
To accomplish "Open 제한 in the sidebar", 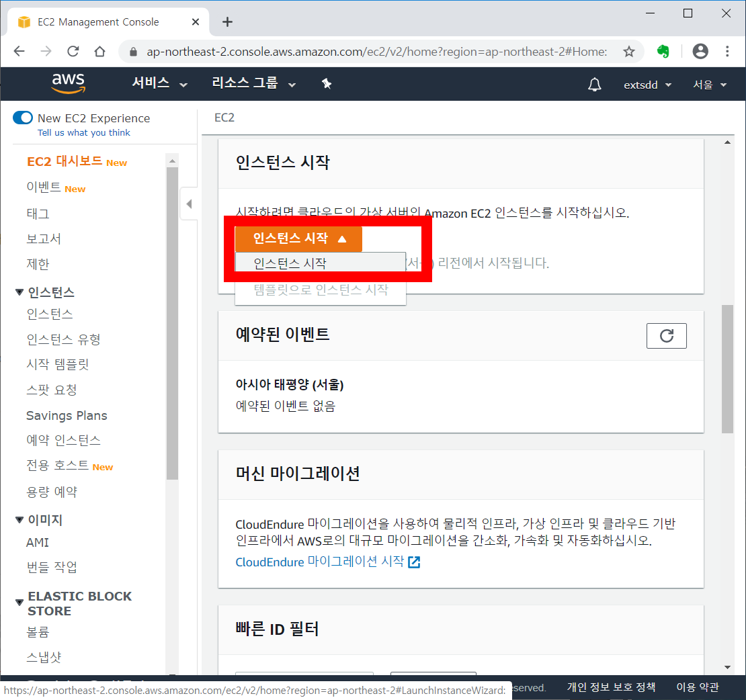I will 38,264.
